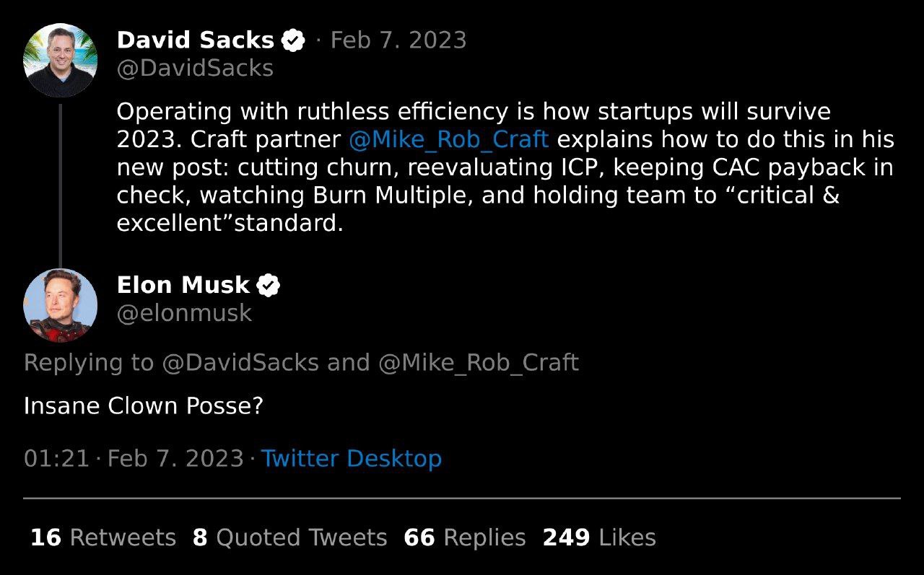Click @DavidSacks in the Replying to line
The image size is (924, 575).
click(240, 363)
